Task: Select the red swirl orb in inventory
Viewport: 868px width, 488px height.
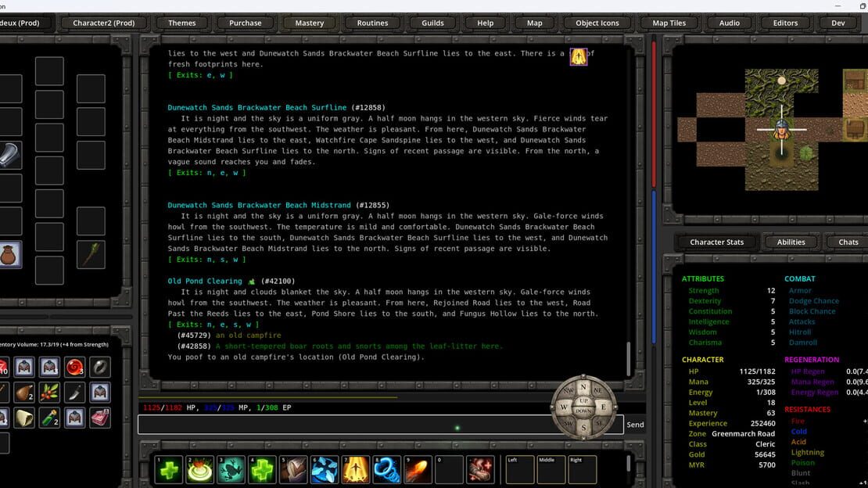Action: [74, 367]
